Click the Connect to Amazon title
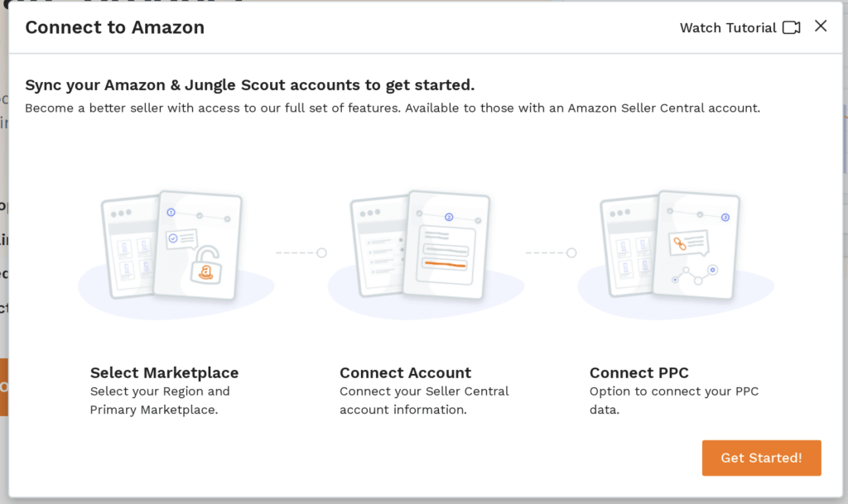 [114, 27]
